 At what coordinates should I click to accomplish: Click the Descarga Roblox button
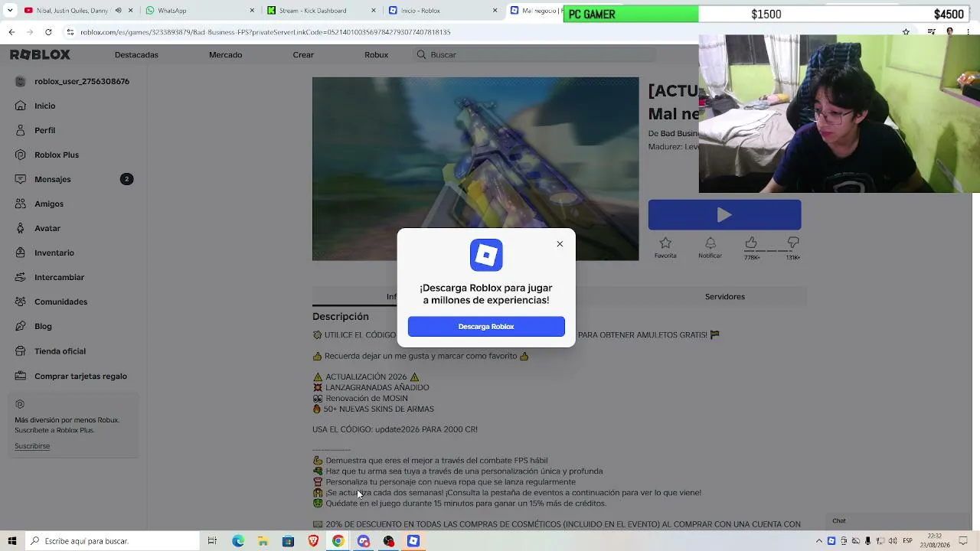(486, 327)
